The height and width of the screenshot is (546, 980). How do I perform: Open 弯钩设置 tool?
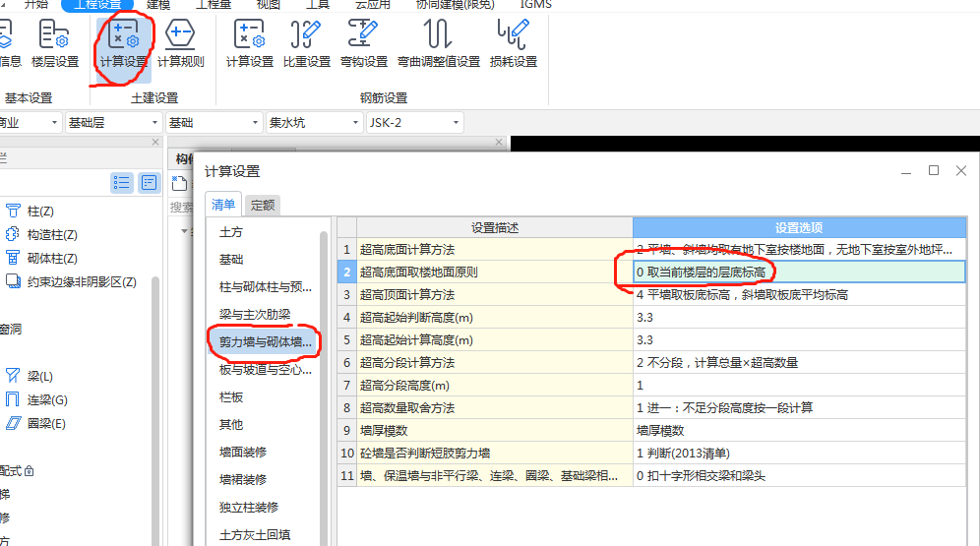coord(364,43)
